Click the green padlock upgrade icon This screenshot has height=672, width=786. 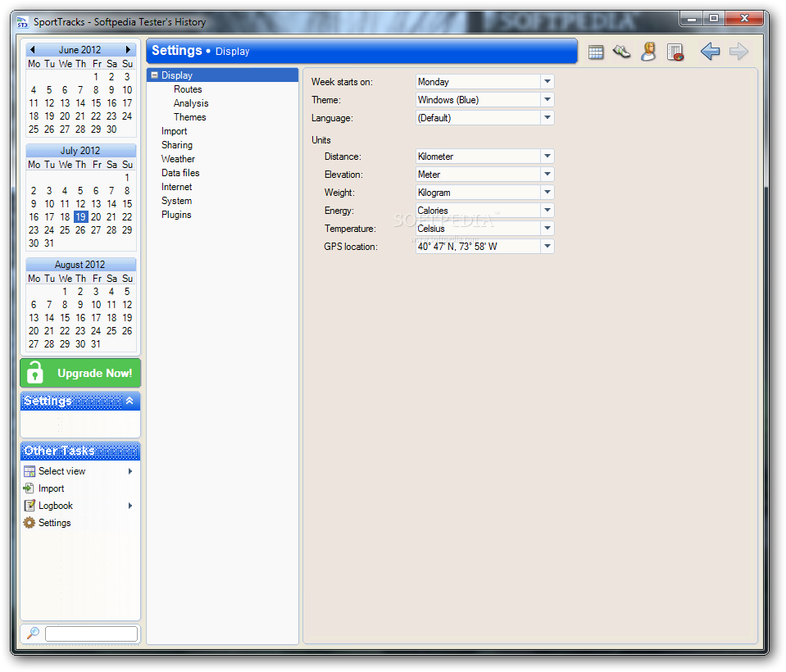[34, 372]
